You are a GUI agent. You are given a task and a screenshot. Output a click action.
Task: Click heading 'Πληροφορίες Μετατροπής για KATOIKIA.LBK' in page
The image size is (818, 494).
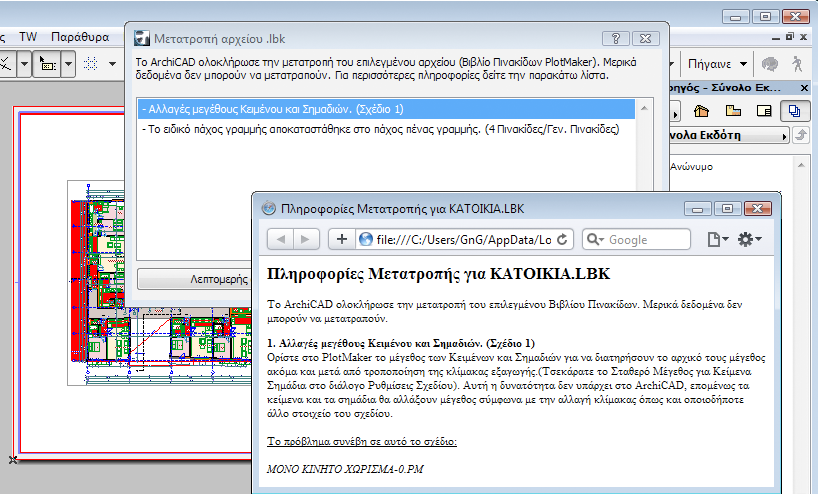pos(438,274)
